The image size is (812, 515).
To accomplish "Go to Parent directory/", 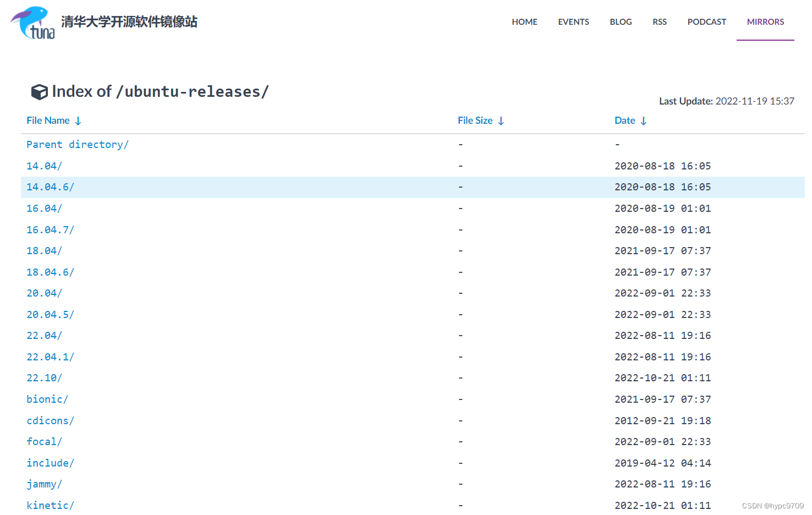I will pyautogui.click(x=78, y=145).
